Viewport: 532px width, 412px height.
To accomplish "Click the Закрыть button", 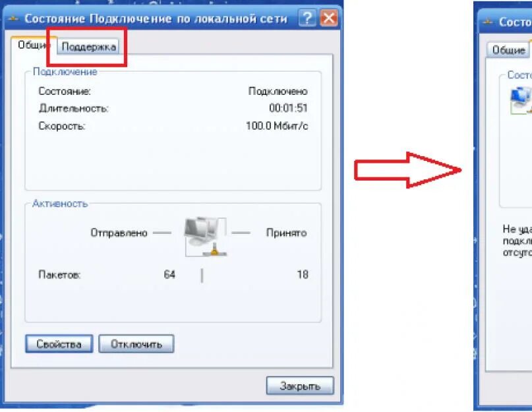I will point(300,386).
